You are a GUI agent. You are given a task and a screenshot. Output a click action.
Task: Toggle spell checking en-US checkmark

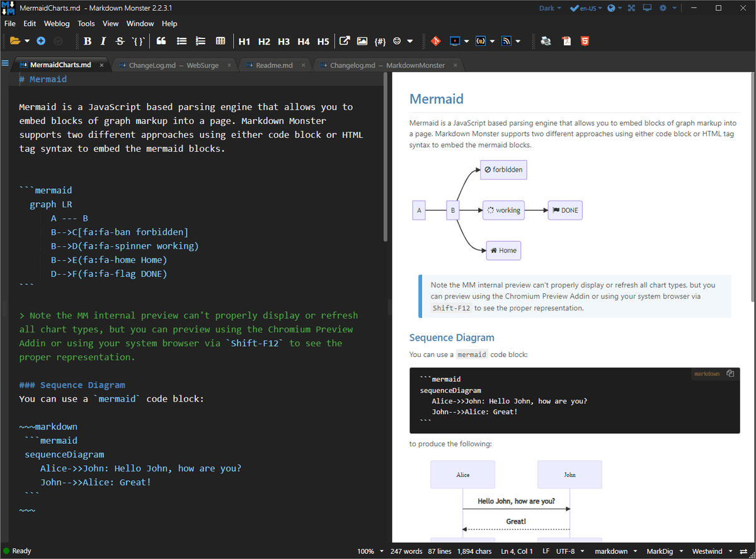tap(583, 8)
